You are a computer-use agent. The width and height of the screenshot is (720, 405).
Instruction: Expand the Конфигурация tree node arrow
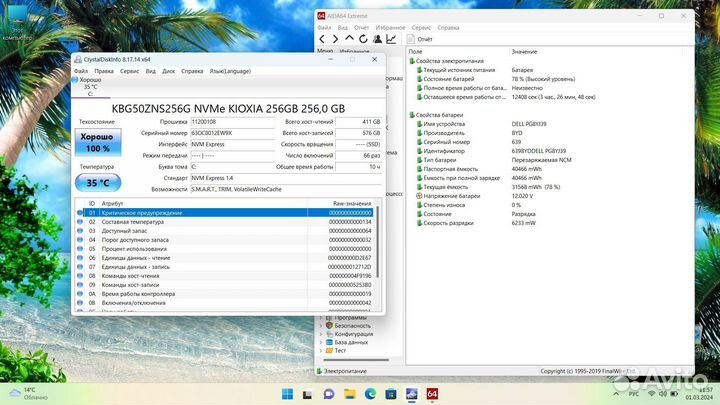pyautogui.click(x=321, y=334)
